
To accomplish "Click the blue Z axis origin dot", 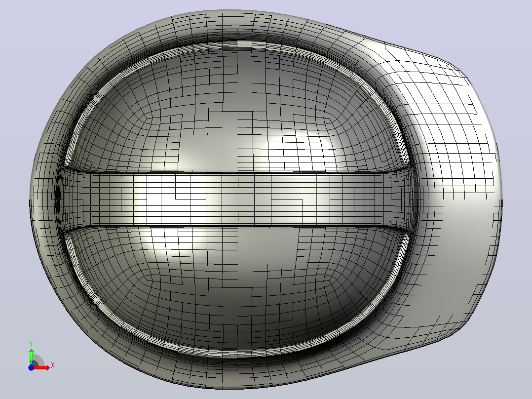I will (31, 367).
